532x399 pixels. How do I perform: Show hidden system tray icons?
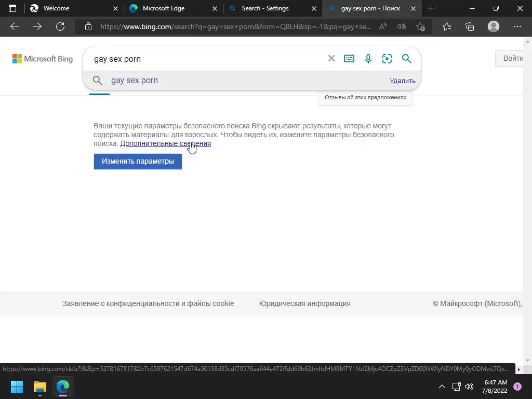(x=442, y=387)
